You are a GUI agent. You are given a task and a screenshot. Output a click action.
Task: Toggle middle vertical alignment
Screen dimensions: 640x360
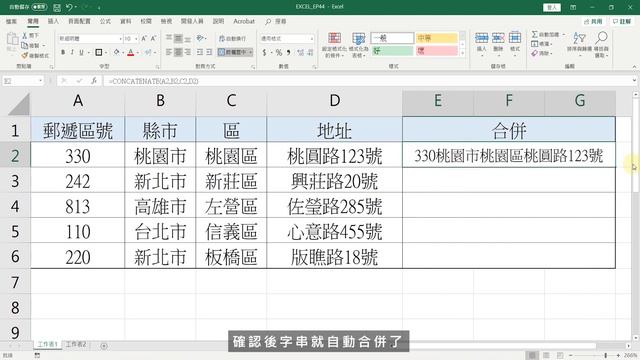tap(178, 38)
